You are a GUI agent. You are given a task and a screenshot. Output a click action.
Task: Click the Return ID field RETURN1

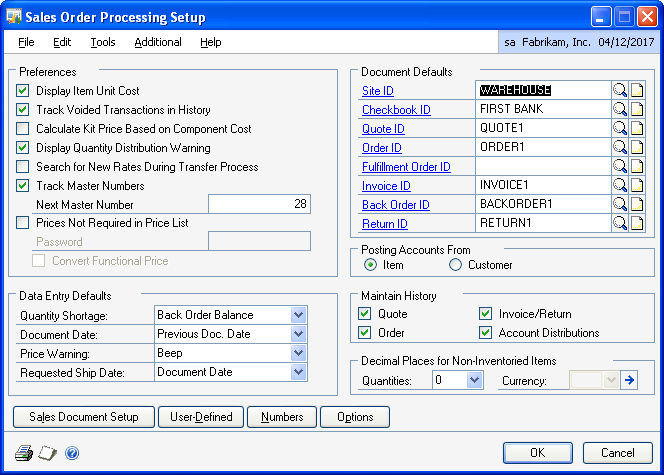(x=543, y=223)
